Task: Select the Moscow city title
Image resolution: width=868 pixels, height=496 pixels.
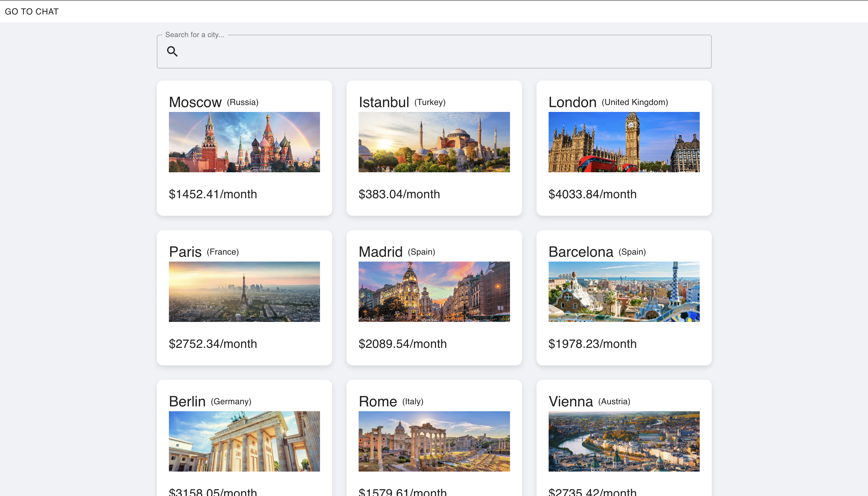Action: 195,102
